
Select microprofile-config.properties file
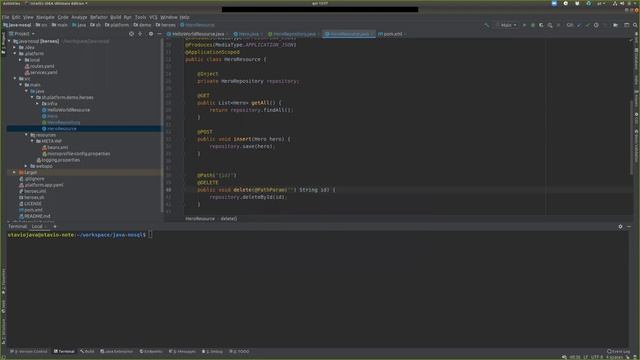coord(76,153)
